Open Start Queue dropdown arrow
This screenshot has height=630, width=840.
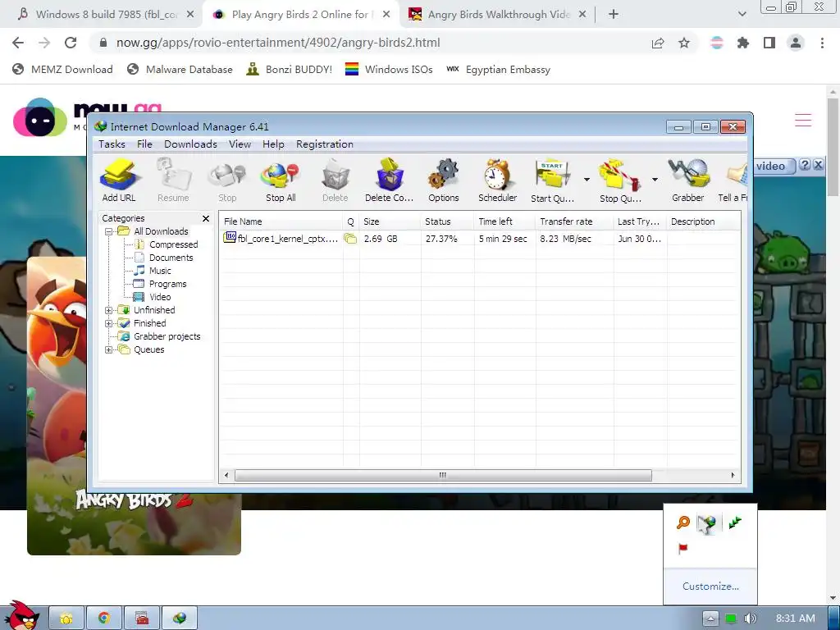[x=587, y=180]
